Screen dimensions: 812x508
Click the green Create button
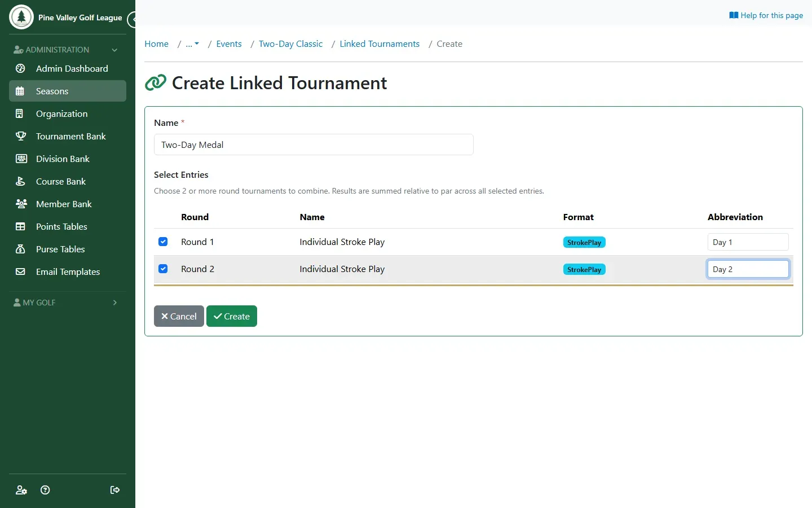pyautogui.click(x=232, y=316)
